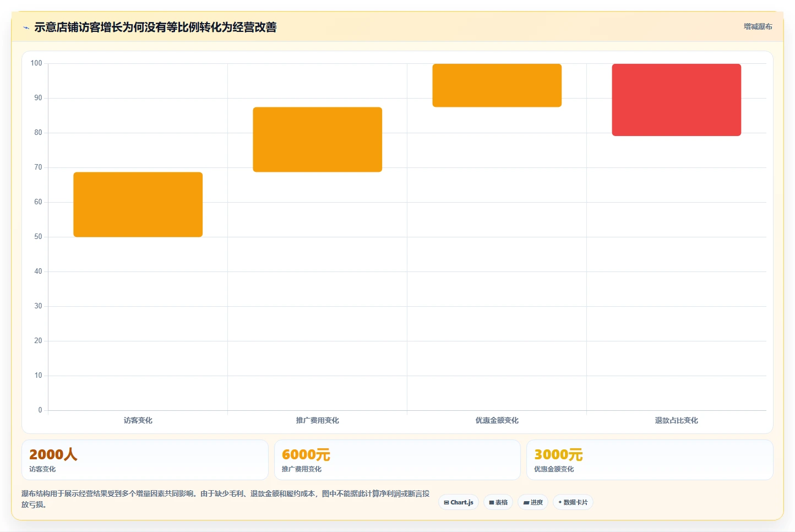Select the 进度 tag chip

click(x=533, y=502)
